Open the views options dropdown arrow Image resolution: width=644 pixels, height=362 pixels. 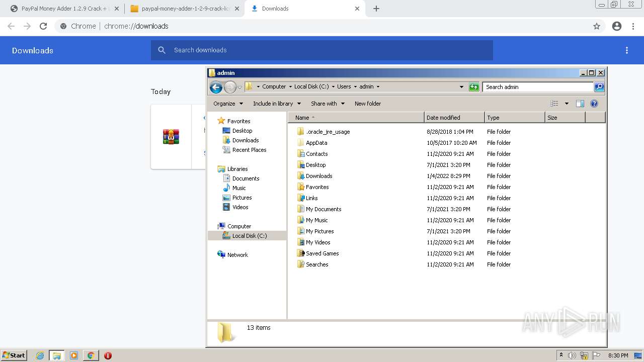pyautogui.click(x=567, y=104)
